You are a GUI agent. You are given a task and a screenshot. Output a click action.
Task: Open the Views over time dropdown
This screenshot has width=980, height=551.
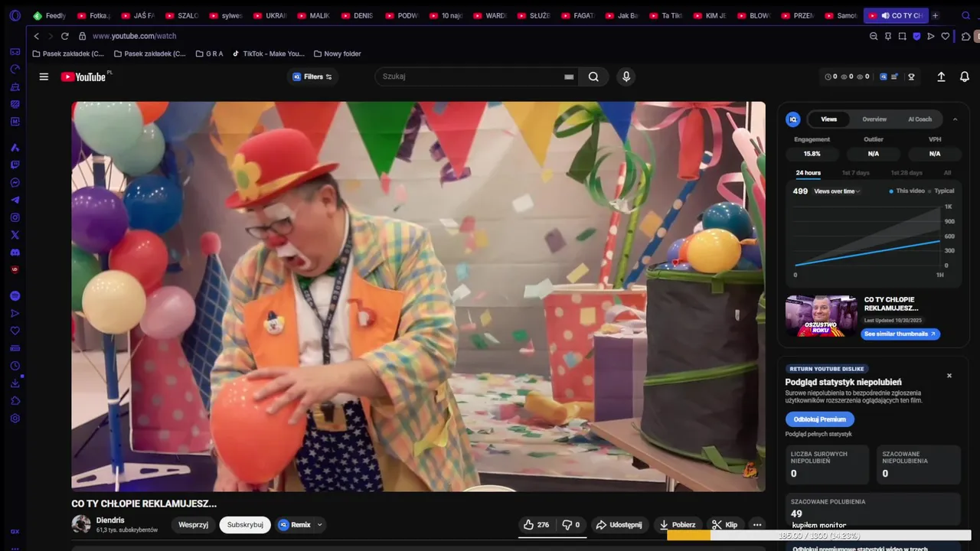point(837,191)
